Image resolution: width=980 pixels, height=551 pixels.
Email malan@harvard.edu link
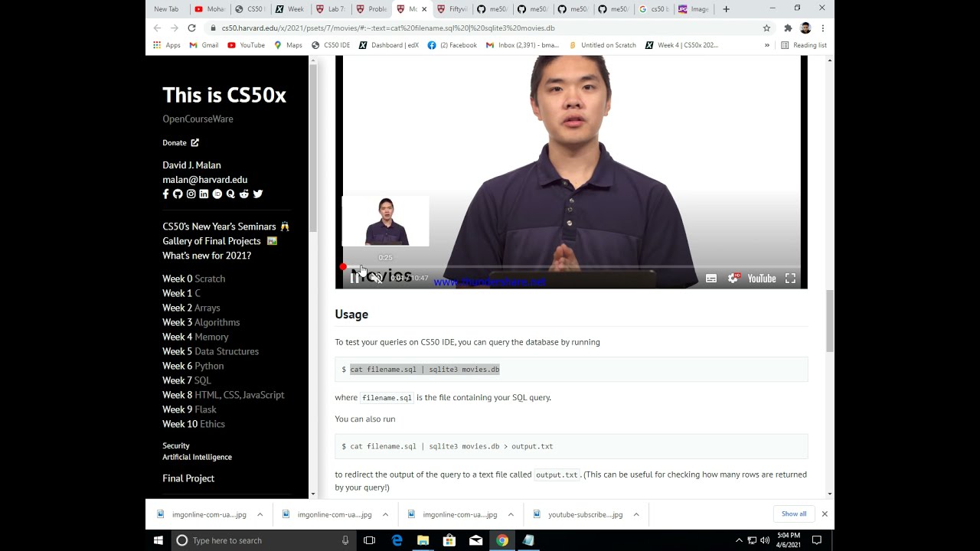204,180
